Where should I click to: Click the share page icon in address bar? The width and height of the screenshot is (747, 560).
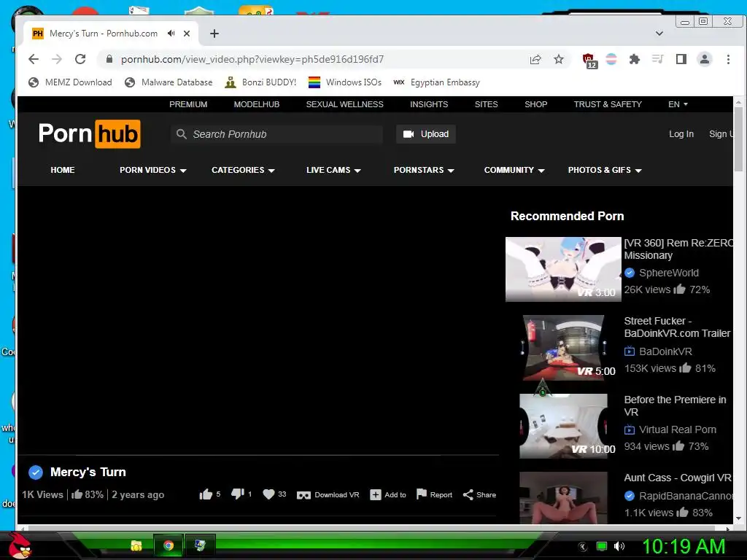point(535,59)
